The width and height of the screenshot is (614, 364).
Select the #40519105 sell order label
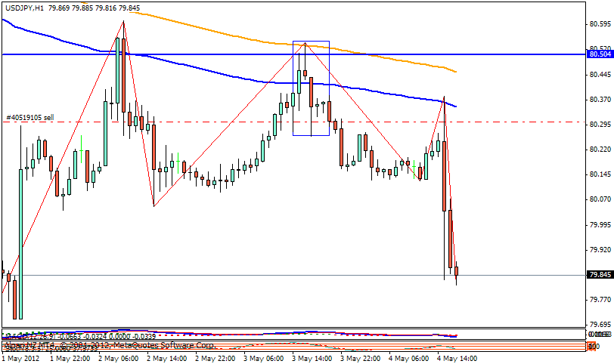click(x=30, y=117)
